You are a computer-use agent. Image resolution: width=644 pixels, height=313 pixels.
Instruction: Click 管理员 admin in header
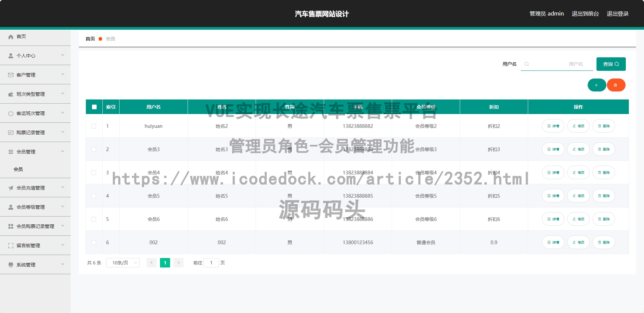[x=547, y=14]
